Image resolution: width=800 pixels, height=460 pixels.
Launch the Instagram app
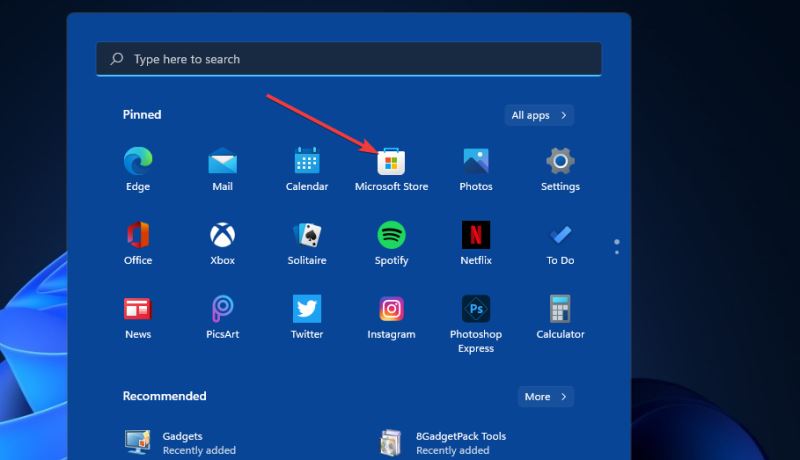click(391, 310)
